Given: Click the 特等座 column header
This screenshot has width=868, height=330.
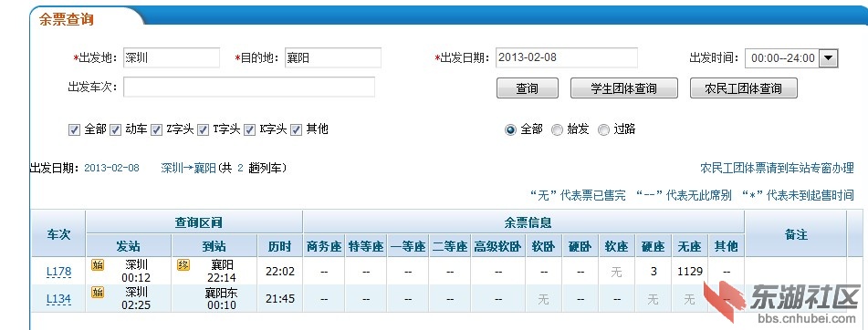Looking at the screenshot, I should click(x=366, y=246).
